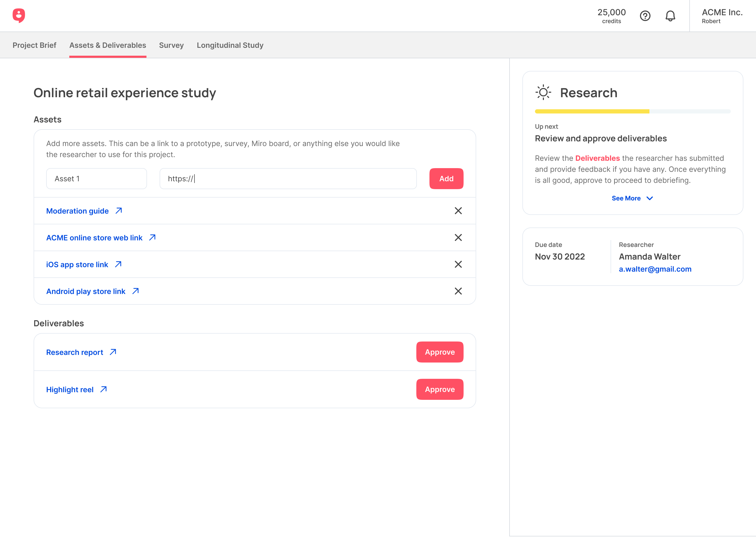Viewport: 756px width, 538px height.
Task: Open the ACME Inc. account menu
Action: click(722, 16)
